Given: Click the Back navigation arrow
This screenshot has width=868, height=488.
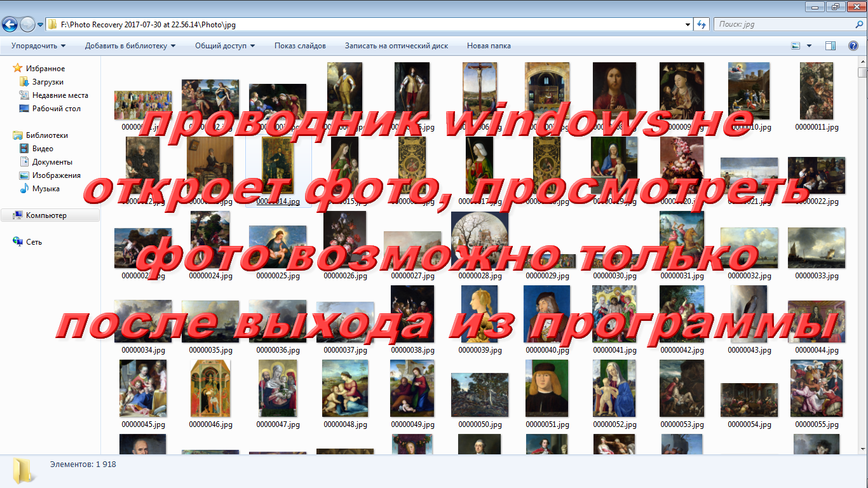Looking at the screenshot, I should click(x=10, y=25).
